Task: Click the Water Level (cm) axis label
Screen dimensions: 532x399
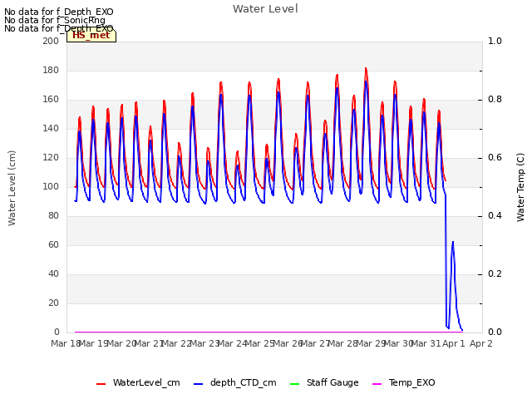Action: [12, 188]
